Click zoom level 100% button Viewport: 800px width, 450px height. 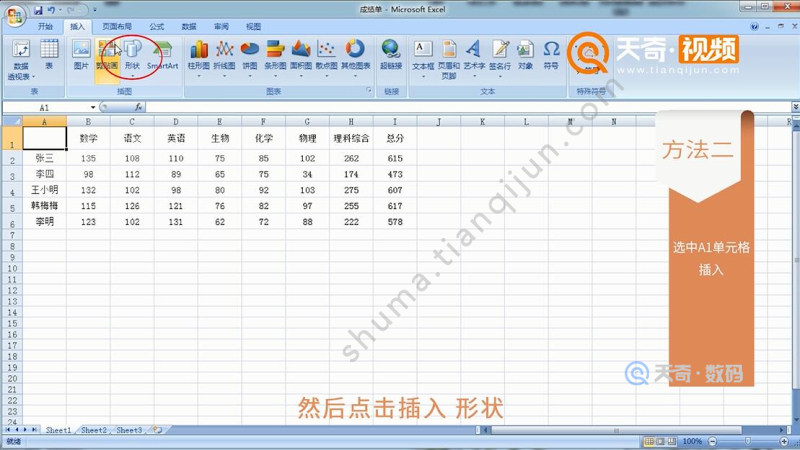coord(692,441)
